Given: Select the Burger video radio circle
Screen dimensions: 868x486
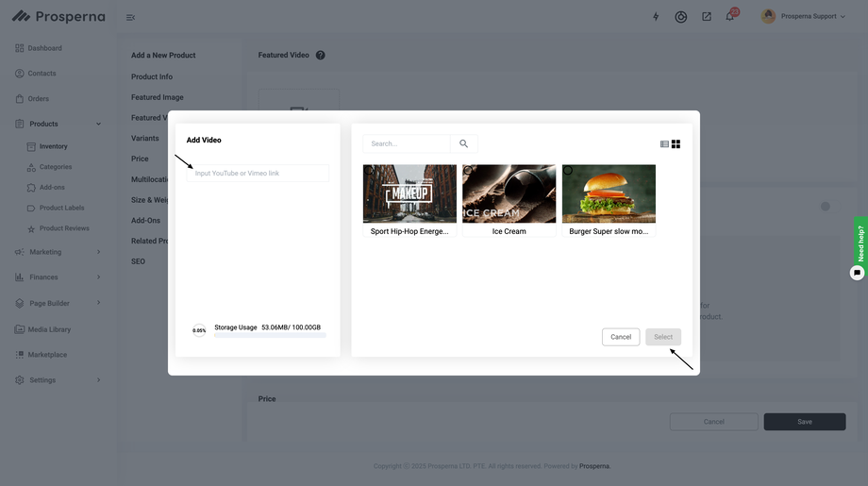Looking at the screenshot, I should tap(568, 171).
